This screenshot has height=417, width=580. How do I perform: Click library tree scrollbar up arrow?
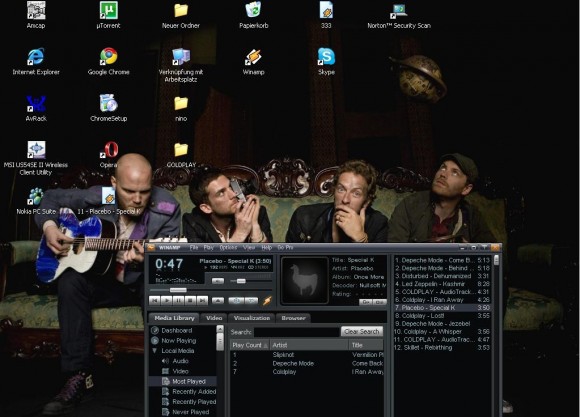(220, 329)
